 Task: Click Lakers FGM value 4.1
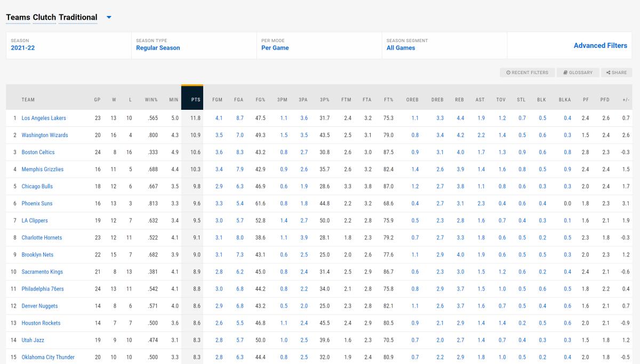[219, 118]
